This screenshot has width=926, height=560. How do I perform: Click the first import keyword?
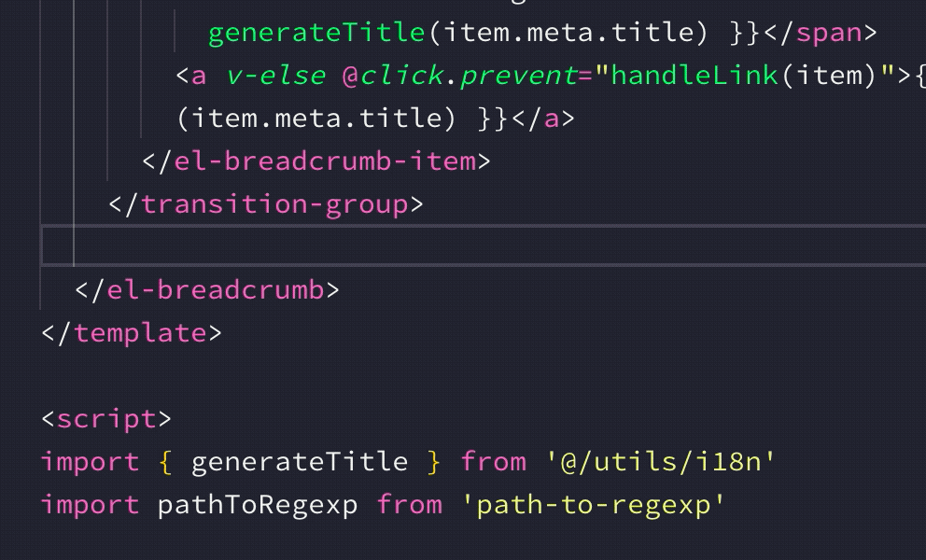point(90,462)
